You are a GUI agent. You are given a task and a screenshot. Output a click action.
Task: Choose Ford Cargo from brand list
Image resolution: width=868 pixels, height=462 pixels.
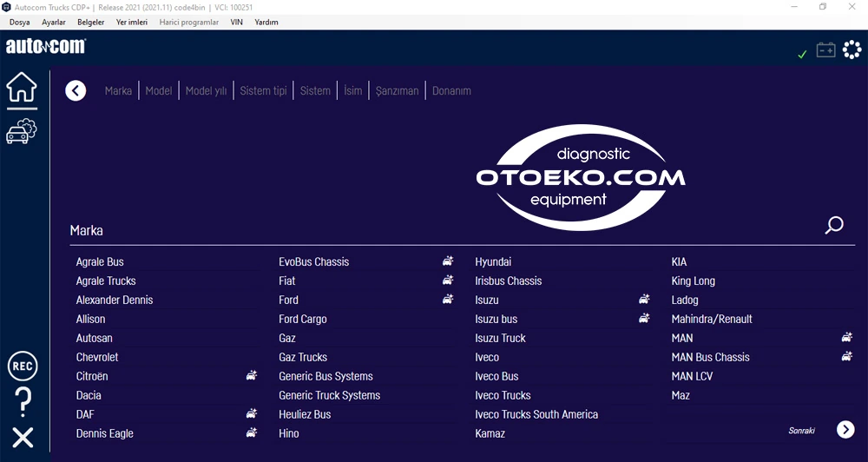tap(303, 319)
